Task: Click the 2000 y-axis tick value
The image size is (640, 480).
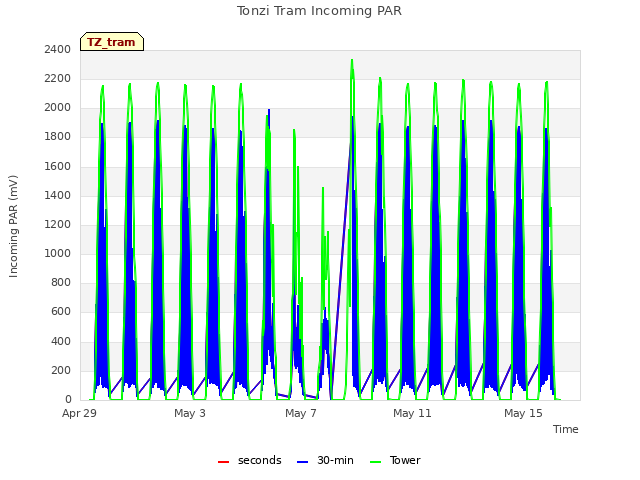Action: pos(58,108)
